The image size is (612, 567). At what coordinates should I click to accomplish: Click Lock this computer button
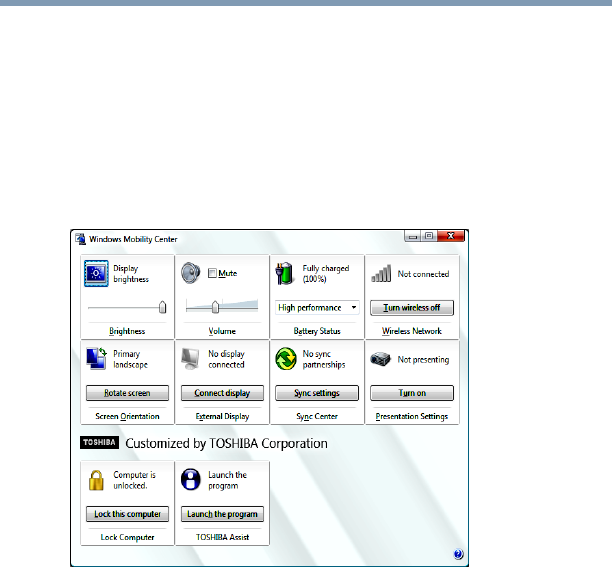pyautogui.click(x=127, y=514)
